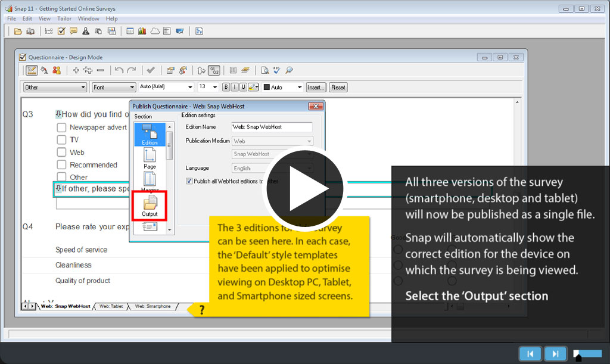
Task: Click the speech bubble comments icon
Action: 73,31
